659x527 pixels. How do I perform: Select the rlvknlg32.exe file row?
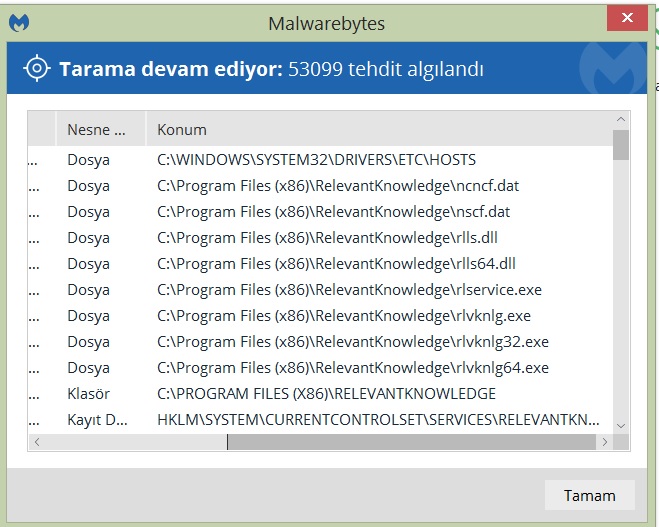tap(320, 342)
